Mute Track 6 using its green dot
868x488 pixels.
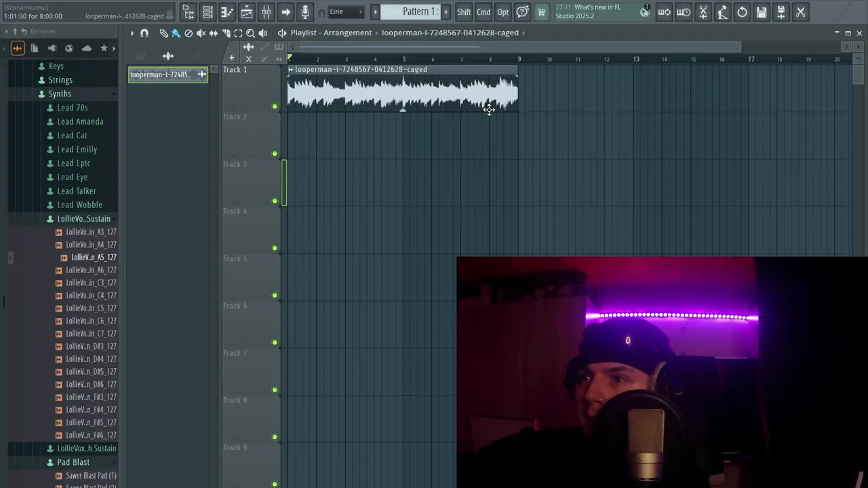[x=275, y=342]
